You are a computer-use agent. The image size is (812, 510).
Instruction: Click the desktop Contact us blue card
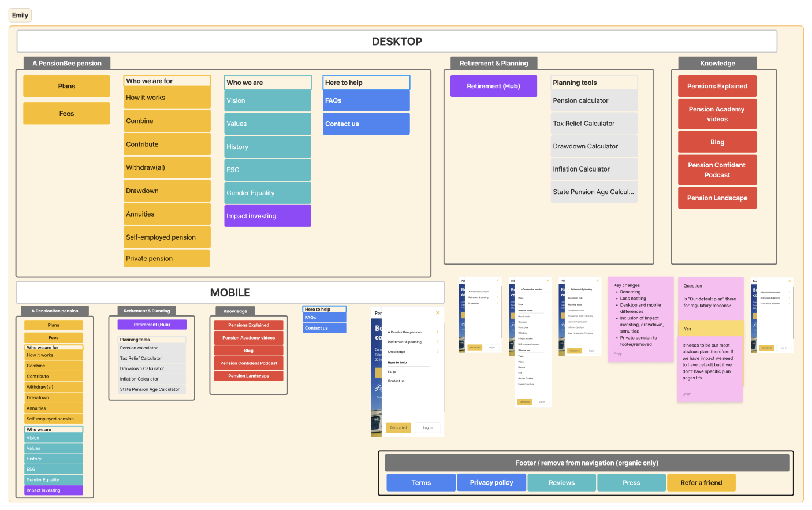coord(366,124)
